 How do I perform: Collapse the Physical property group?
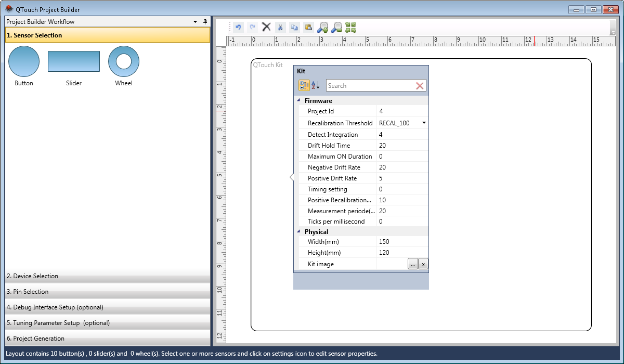[298, 232]
